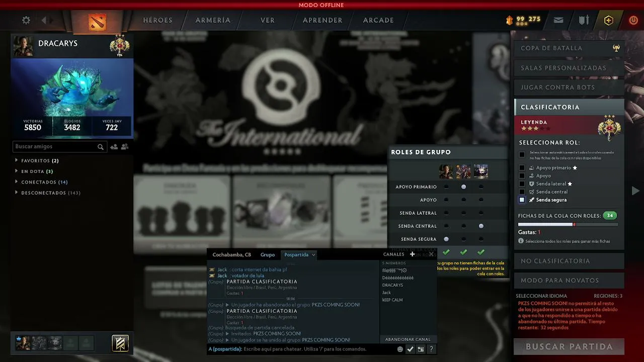This screenshot has height=362, width=644.
Task: View the rank medal beside DRACARYS
Action: coord(120,45)
